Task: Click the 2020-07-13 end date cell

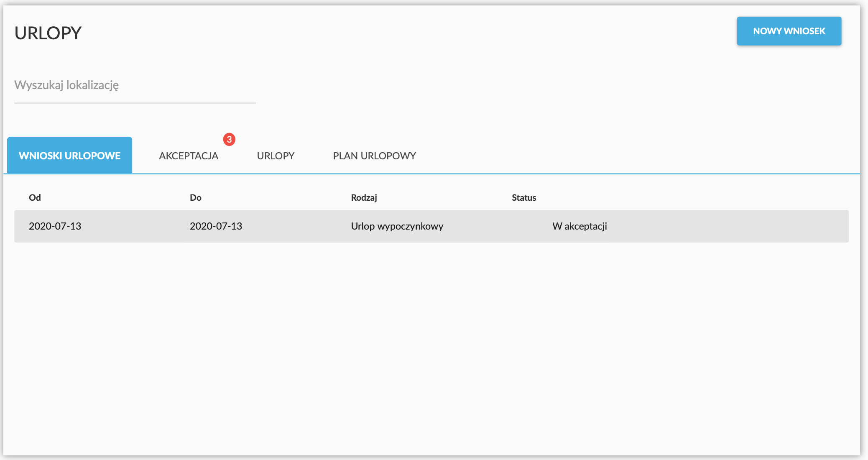Action: tap(216, 226)
